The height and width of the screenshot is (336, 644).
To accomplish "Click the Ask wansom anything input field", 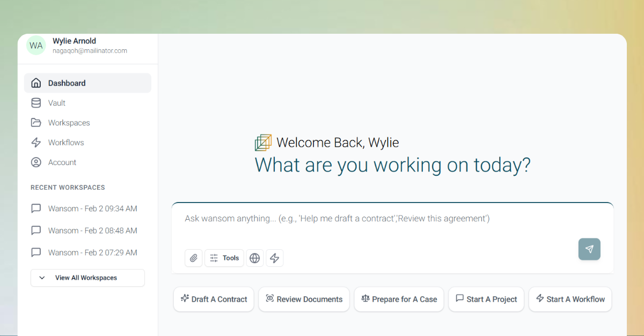I will click(x=392, y=219).
